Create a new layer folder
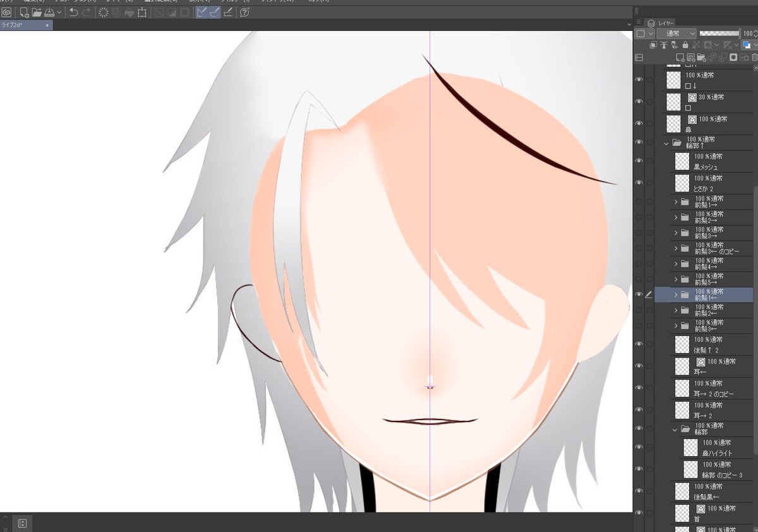This screenshot has width=758, height=532. (x=701, y=57)
